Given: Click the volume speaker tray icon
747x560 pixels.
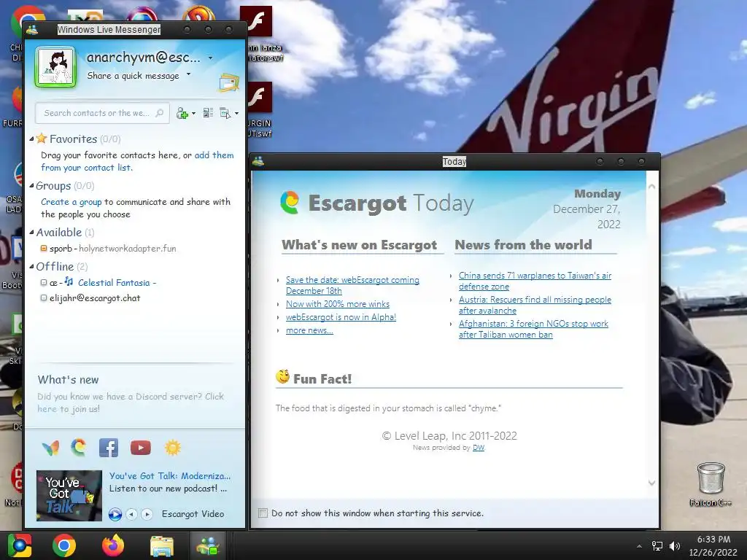Looking at the screenshot, I should tap(675, 546).
